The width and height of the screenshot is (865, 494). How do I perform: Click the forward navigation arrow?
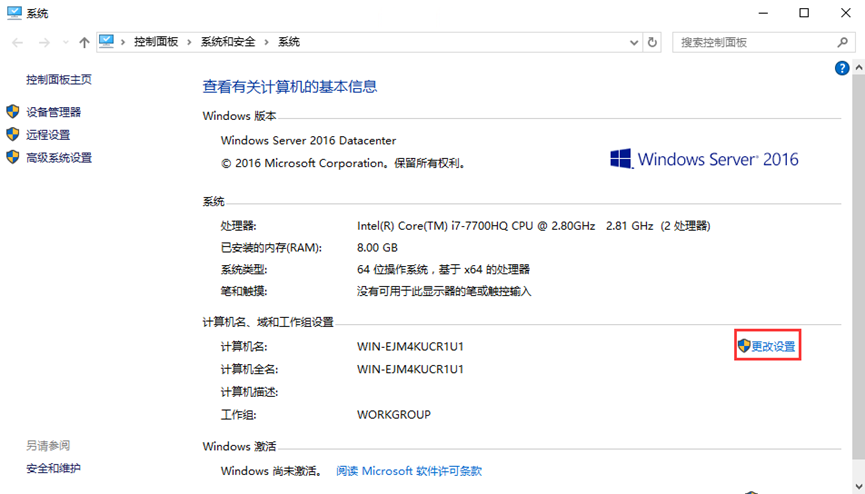tap(44, 42)
